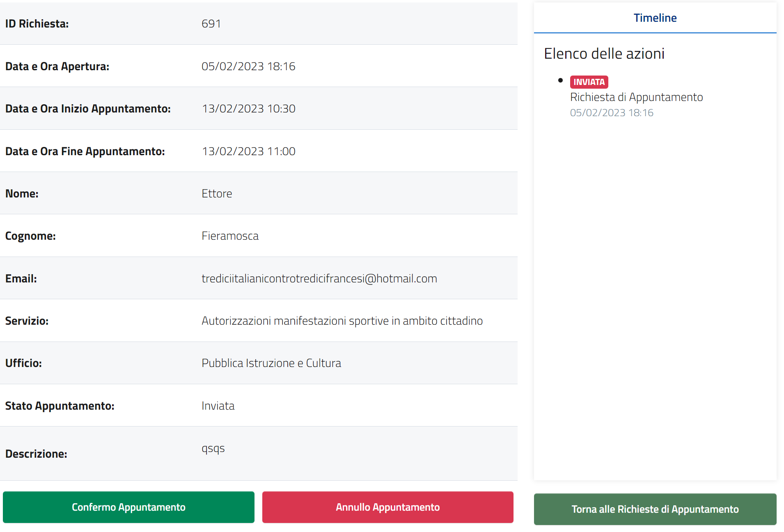The image size is (784, 532).
Task: Click the Inviata value of Stato Appuntamento
Action: [218, 406]
